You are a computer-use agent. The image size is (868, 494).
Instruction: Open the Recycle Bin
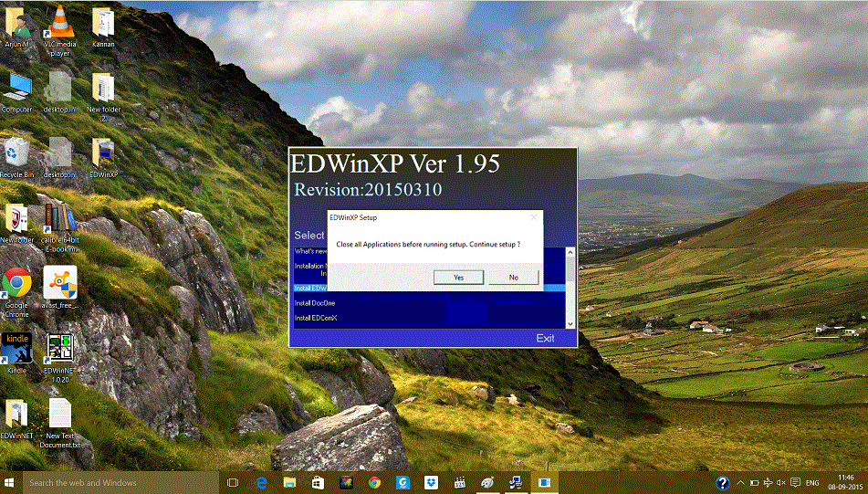pos(16,158)
